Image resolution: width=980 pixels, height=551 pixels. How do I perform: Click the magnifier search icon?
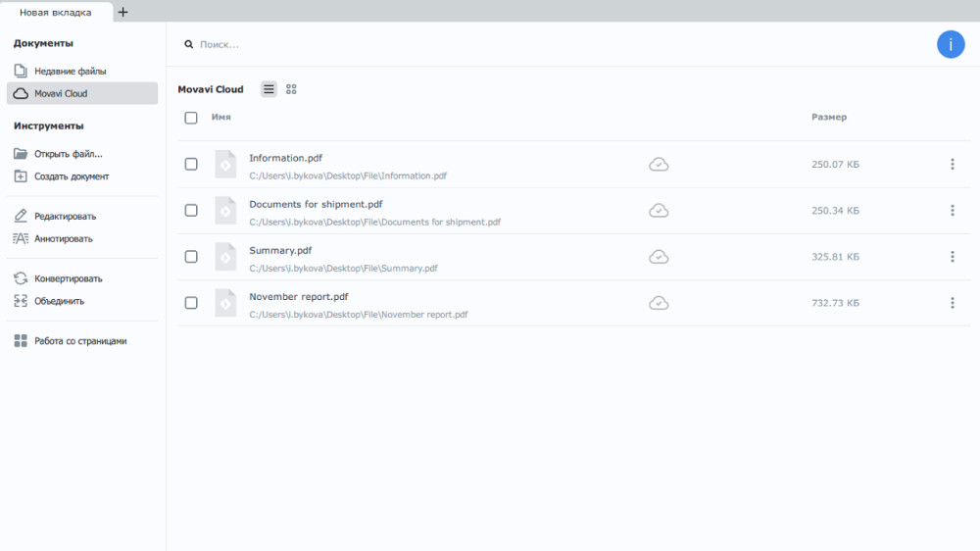189,44
